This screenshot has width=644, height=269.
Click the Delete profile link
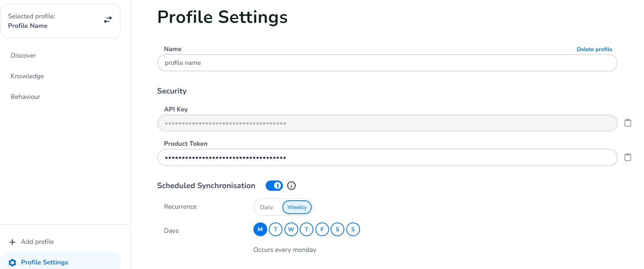pos(594,49)
